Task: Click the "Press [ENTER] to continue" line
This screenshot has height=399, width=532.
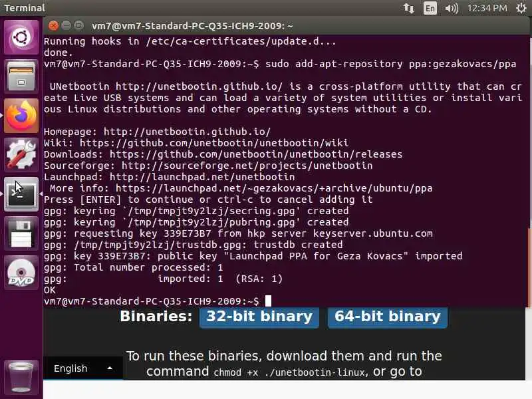Action: coord(208,199)
